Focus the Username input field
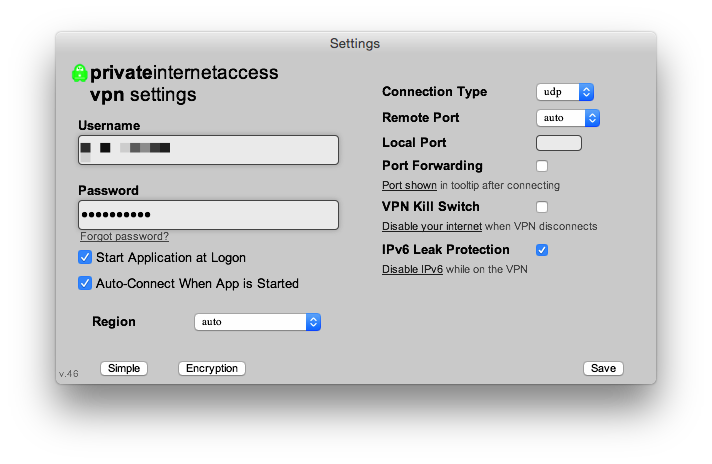The height and width of the screenshot is (464, 712). 208,150
